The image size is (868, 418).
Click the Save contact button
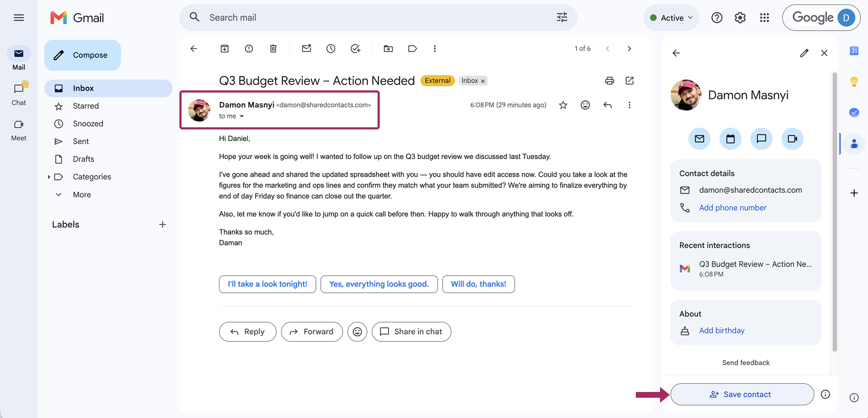(742, 394)
